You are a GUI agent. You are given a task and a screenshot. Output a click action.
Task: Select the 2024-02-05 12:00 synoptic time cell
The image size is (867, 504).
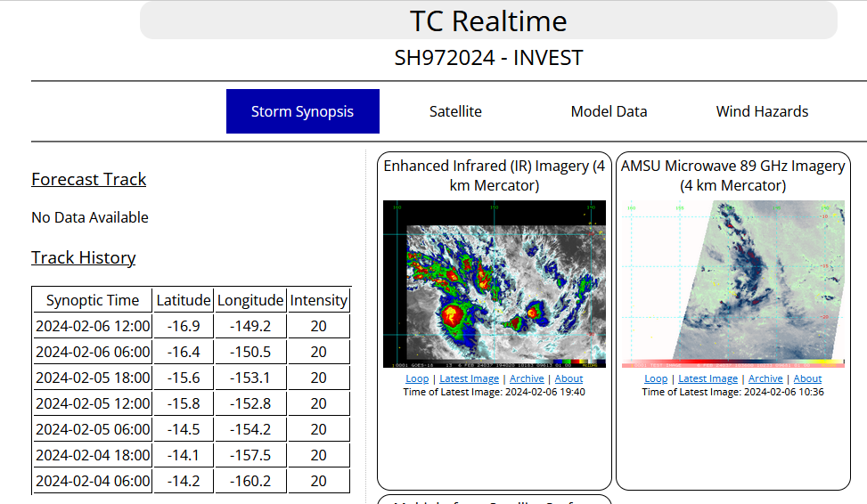pos(93,403)
